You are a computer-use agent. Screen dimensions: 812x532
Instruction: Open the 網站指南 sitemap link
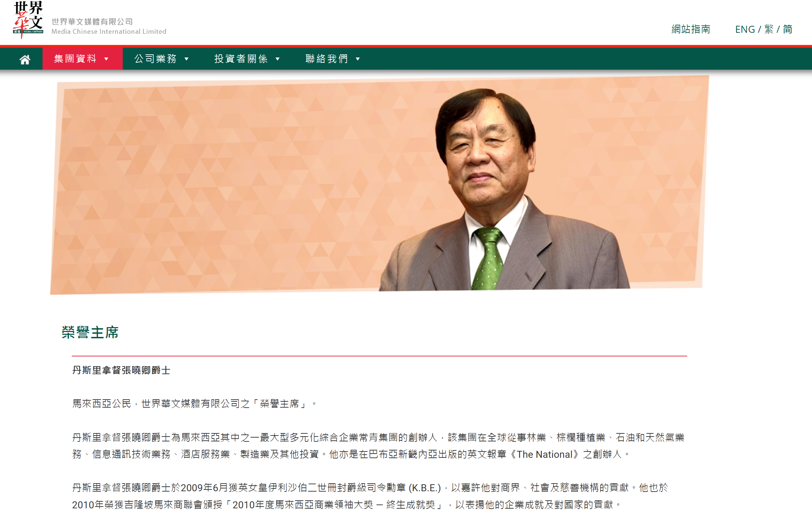pyautogui.click(x=691, y=29)
